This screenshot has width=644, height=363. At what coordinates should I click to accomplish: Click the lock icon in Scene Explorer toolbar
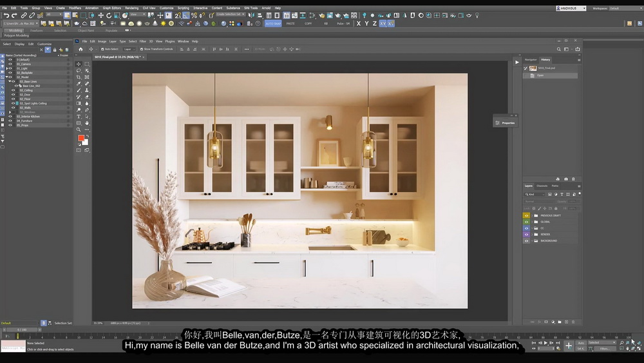[x=55, y=50]
